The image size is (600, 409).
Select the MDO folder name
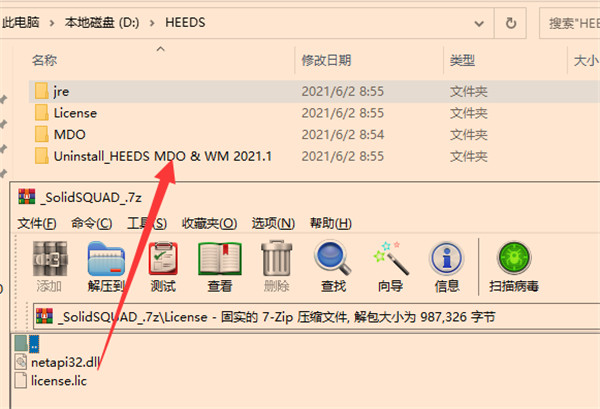pyautogui.click(x=70, y=134)
